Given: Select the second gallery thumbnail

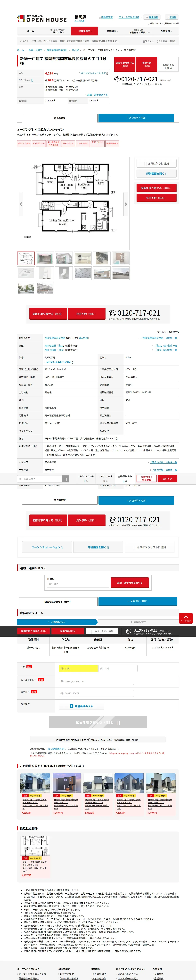Looking at the screenshot, I should (x=45, y=258).
